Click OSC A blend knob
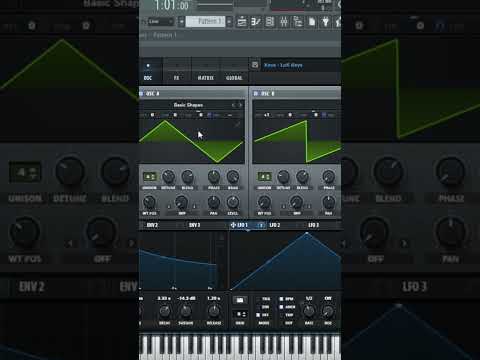 [187, 177]
